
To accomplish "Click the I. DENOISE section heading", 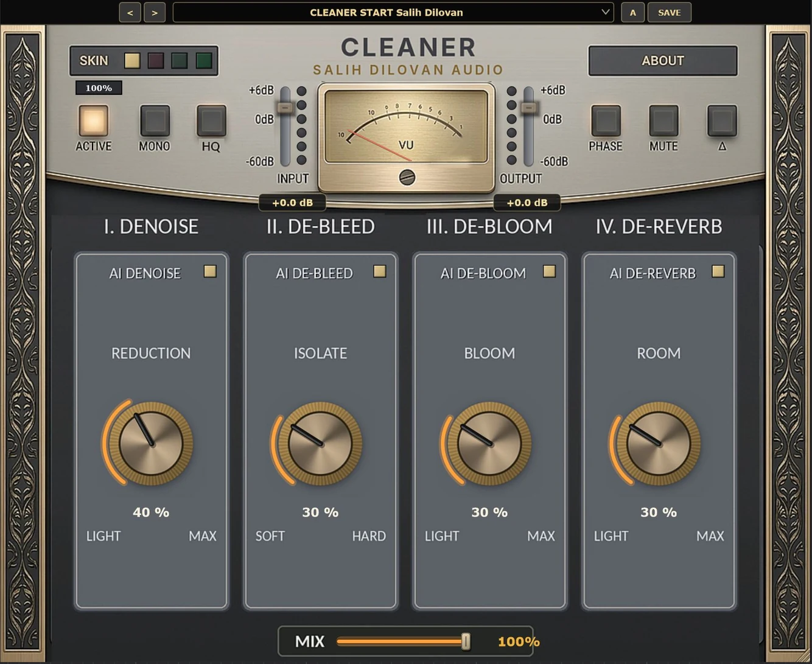I will click(151, 226).
